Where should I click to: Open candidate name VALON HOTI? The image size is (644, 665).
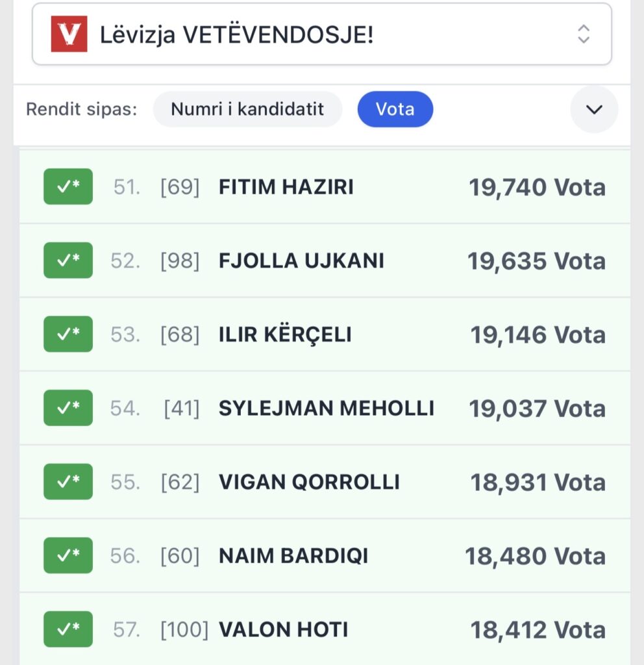coord(284,629)
